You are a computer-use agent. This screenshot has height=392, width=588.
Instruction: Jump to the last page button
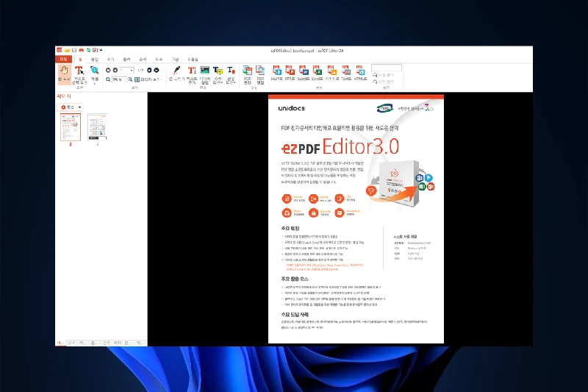[x=157, y=70]
